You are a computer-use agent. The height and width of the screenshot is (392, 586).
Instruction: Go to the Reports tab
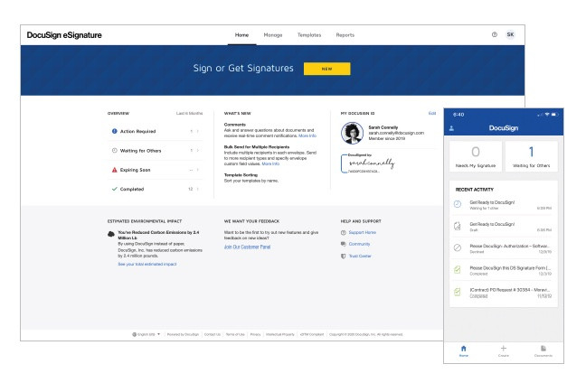345,34
